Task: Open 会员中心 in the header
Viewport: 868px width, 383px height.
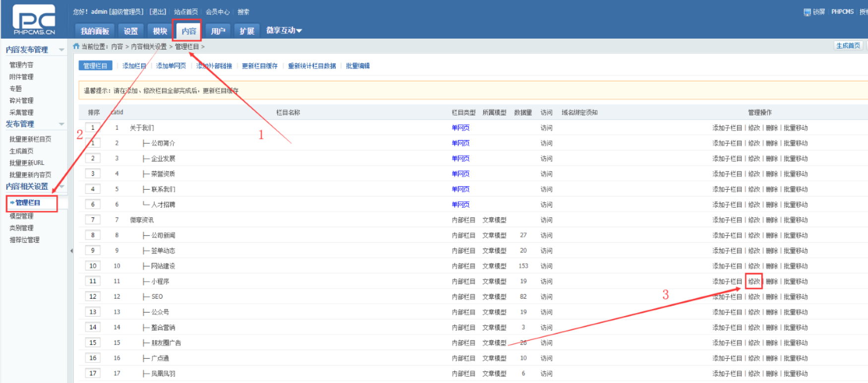Action: click(218, 12)
